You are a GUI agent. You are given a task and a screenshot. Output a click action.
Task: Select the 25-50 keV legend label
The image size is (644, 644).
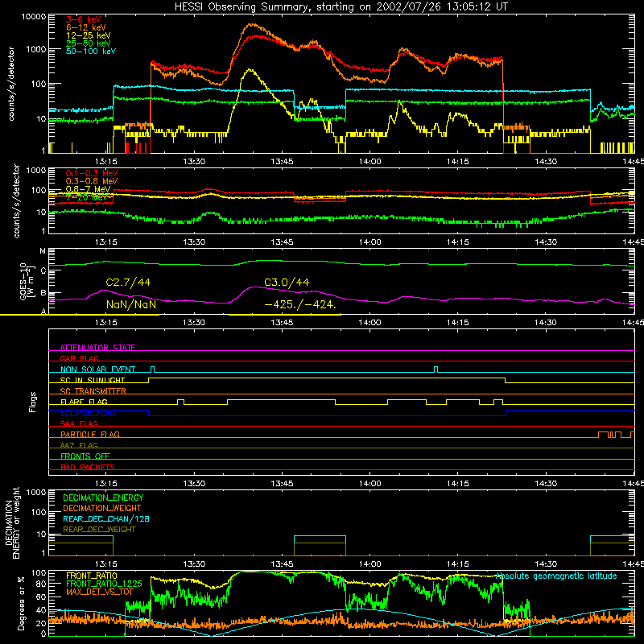coord(89,43)
